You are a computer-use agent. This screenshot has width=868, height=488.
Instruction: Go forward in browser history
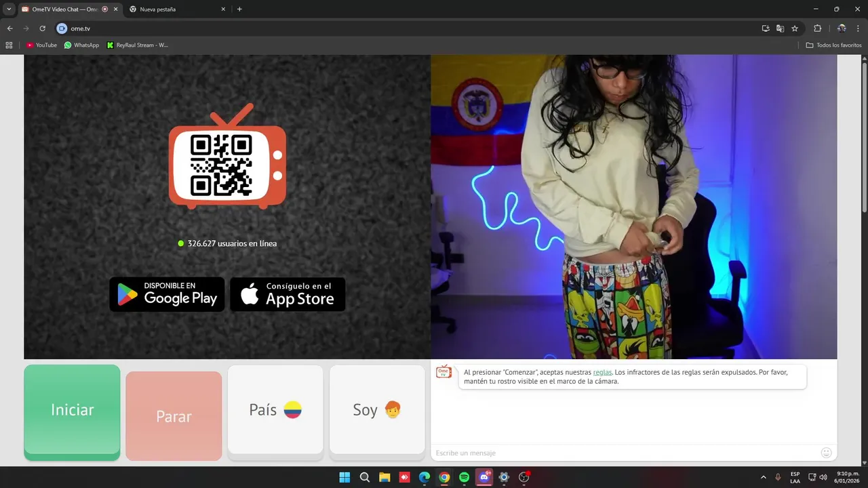(26, 28)
